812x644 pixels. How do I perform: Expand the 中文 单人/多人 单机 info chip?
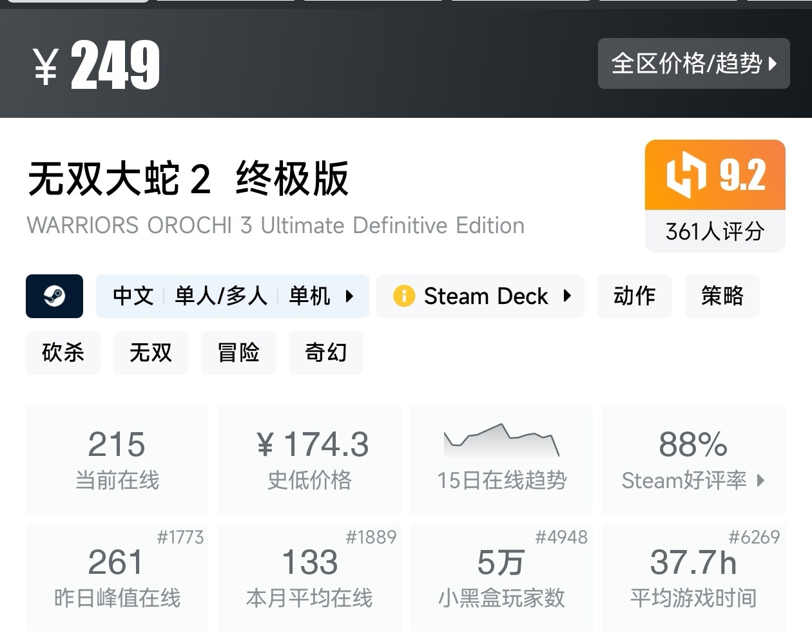(233, 296)
